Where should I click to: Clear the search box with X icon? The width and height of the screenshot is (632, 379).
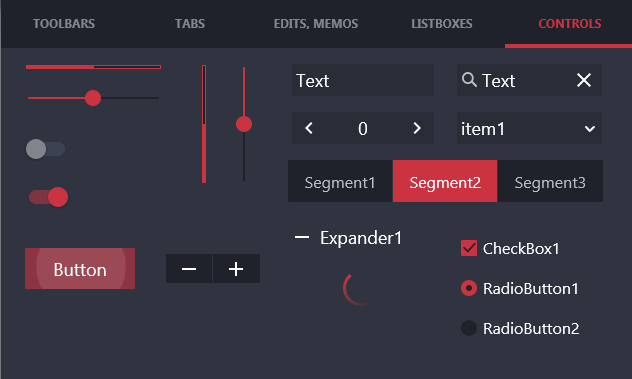click(x=584, y=80)
